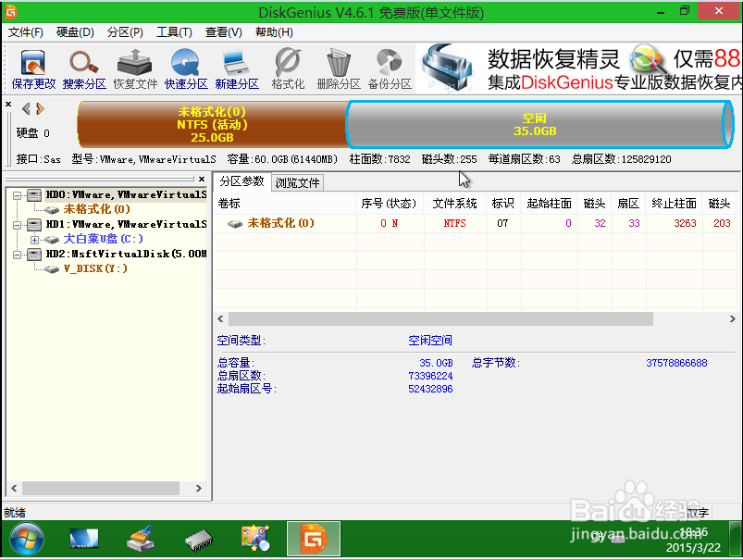The height and width of the screenshot is (560, 743).
Task: Open the colorful tools taskbar icon
Action: (256, 539)
